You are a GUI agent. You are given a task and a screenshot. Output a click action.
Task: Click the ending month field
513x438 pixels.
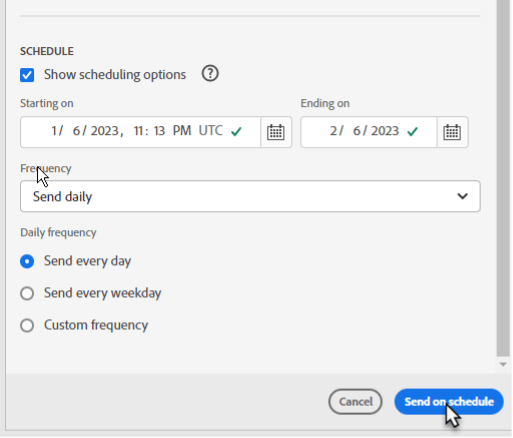pos(334,131)
